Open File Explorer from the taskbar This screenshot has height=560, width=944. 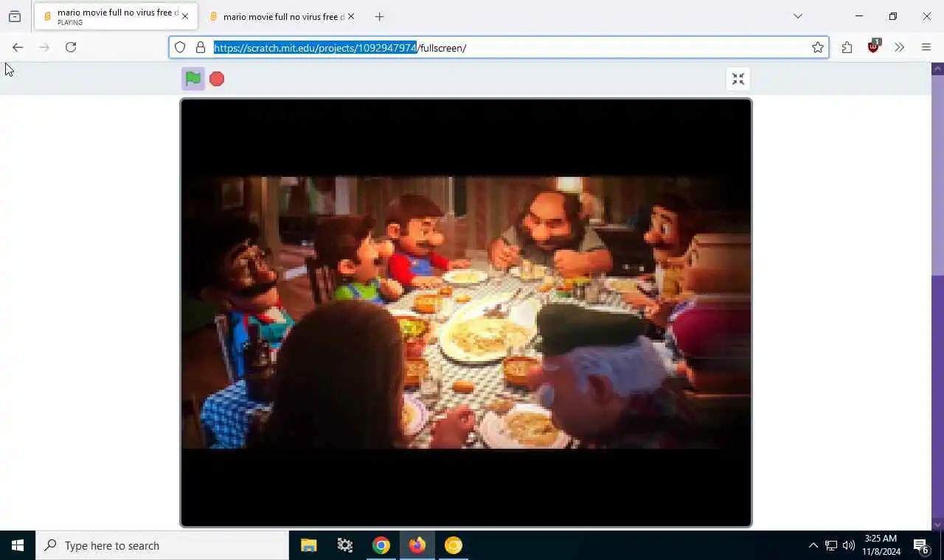click(x=308, y=545)
